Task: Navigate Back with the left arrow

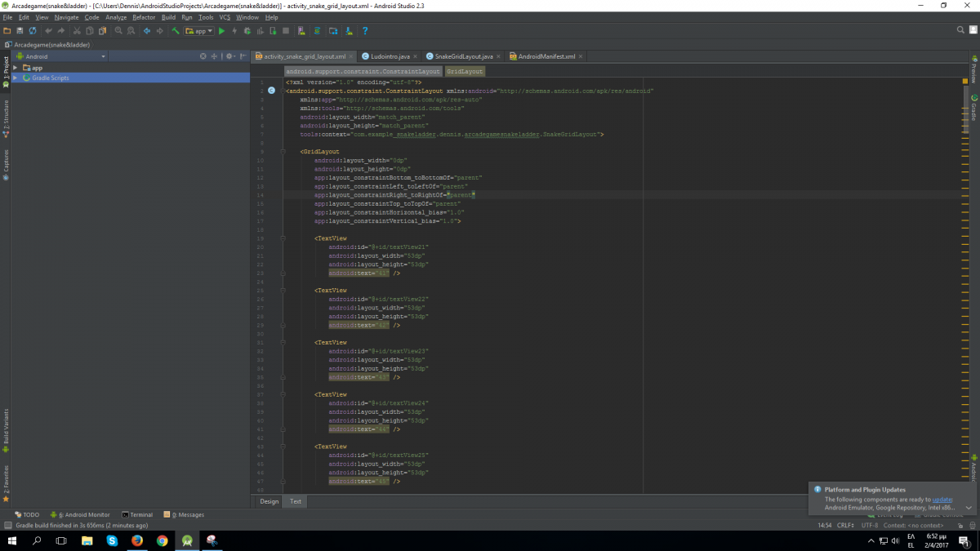Action: point(147,31)
